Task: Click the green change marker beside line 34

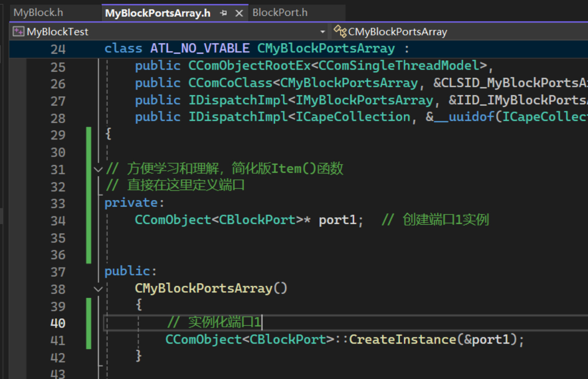Action: click(89, 220)
